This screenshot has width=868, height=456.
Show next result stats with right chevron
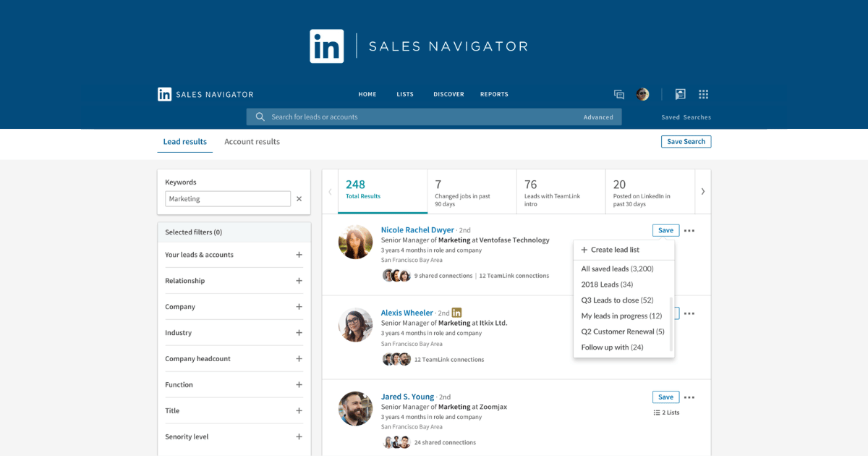[x=702, y=192]
